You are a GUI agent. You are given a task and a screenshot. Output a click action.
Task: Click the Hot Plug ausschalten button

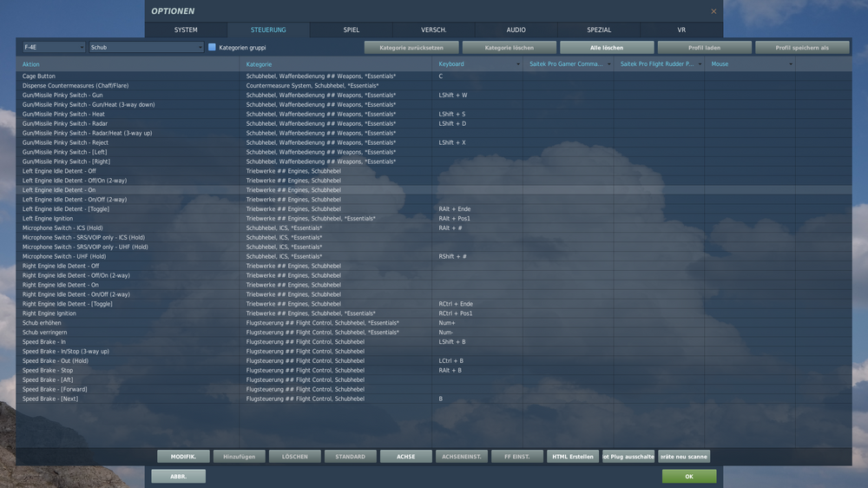click(x=628, y=457)
